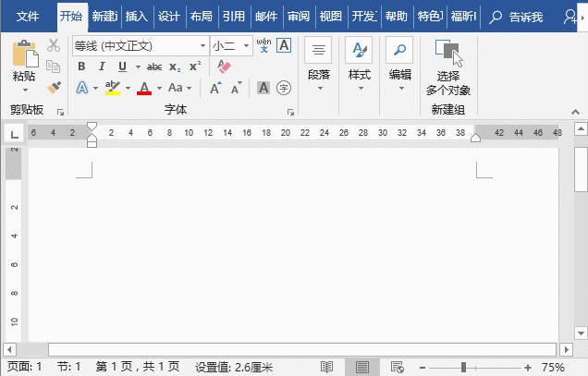Click the right indent ruler marker
Screen dimensions: 588x376
pos(475,138)
